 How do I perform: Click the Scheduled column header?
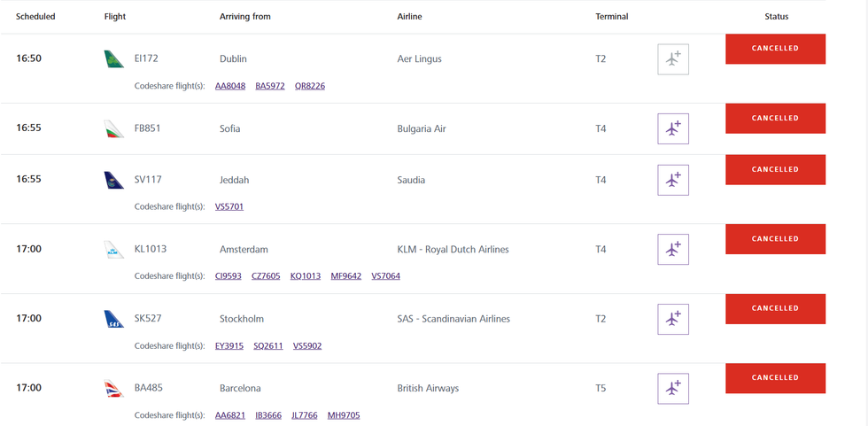(35, 17)
